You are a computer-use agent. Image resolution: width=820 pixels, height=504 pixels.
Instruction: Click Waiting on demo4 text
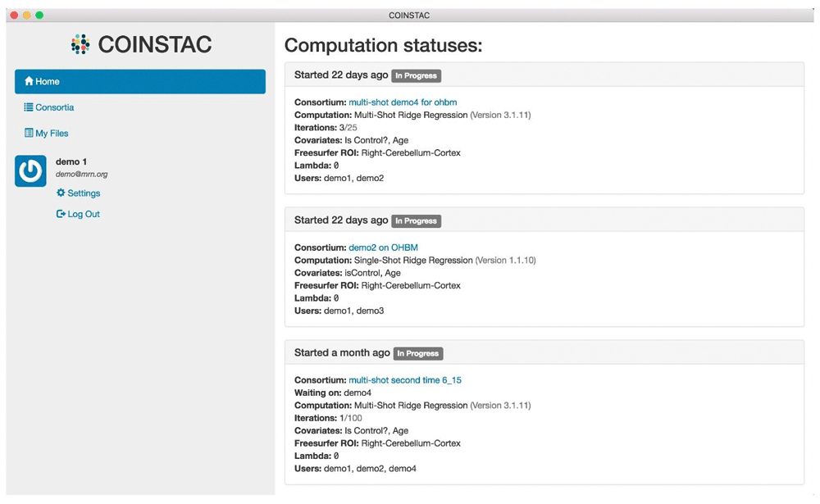(x=333, y=393)
